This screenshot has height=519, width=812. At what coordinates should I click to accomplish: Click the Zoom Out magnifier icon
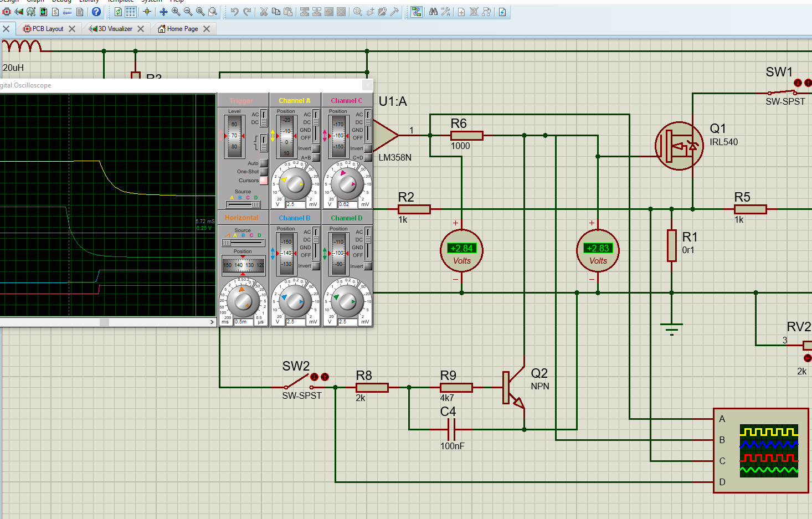188,12
